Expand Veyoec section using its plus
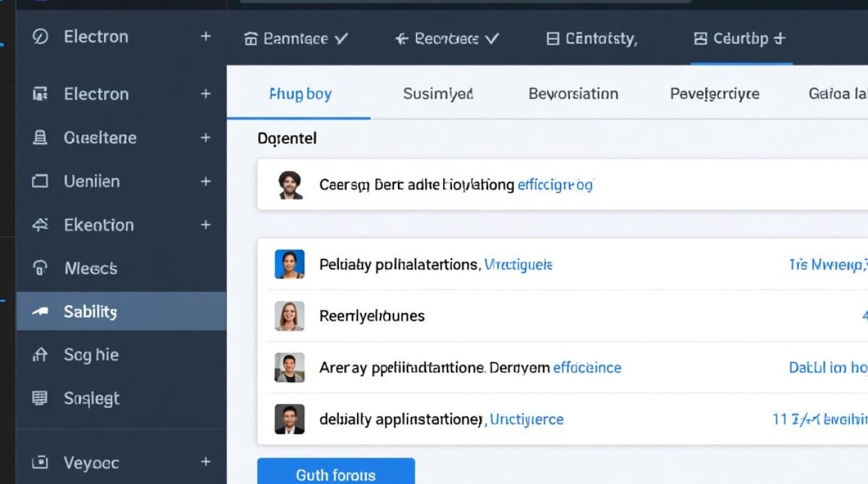This screenshot has width=868, height=484. tap(205, 462)
